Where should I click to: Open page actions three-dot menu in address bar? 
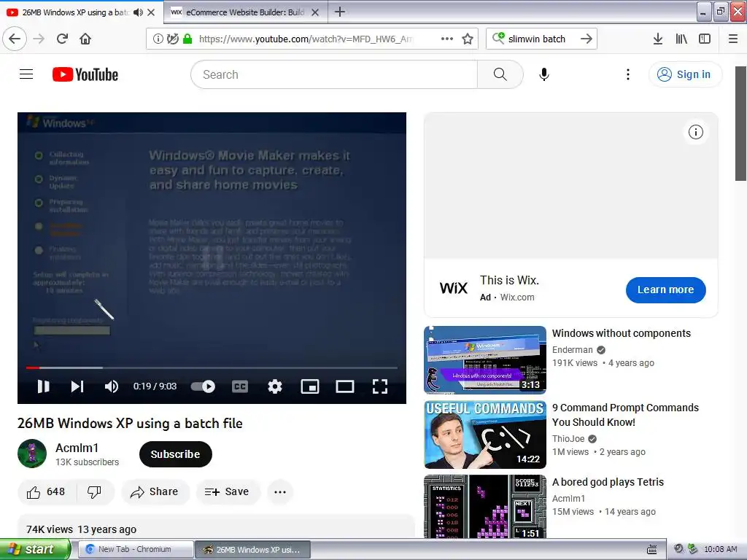click(x=447, y=39)
